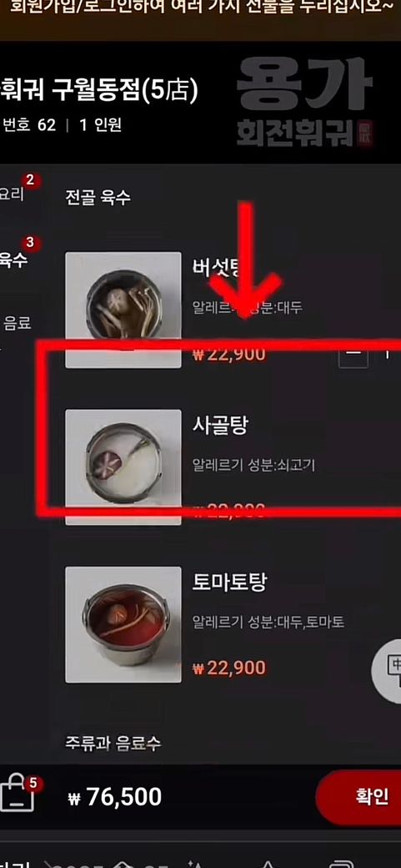Screen dimensions: 401x868
Task: Switch to the 육수 sidebar category
Action: point(13,258)
